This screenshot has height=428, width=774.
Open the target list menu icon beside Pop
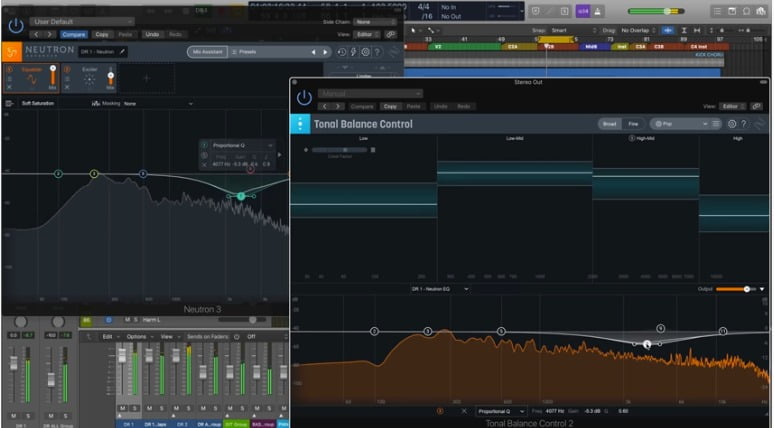(715, 124)
